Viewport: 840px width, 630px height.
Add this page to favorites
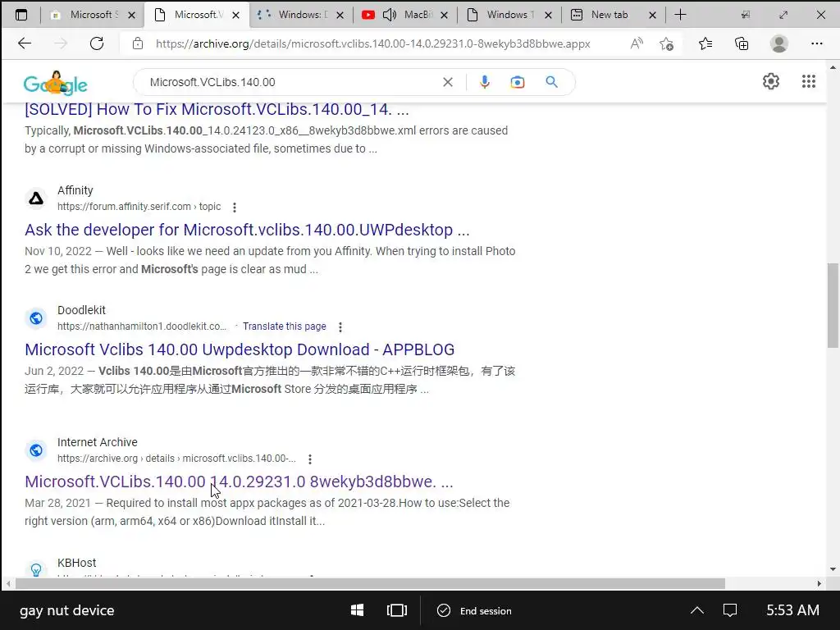click(x=666, y=43)
